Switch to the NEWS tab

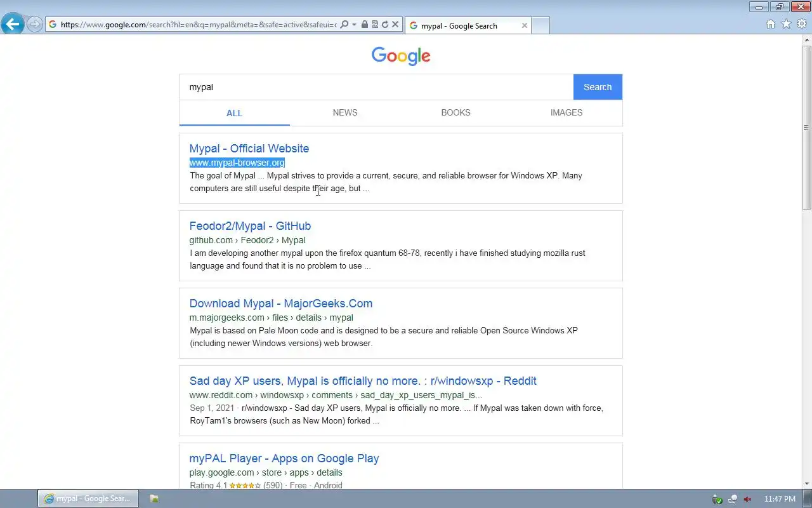pos(345,112)
